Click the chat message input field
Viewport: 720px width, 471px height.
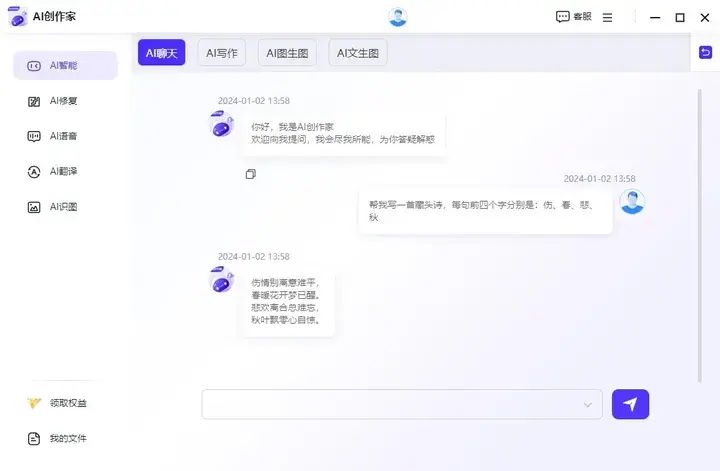point(390,404)
